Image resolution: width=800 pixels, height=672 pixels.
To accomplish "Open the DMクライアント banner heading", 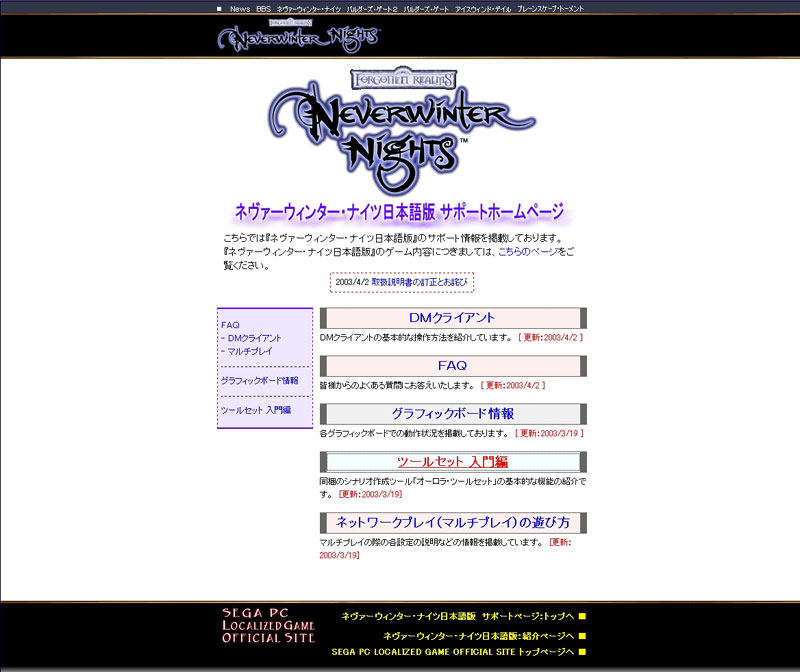I will pyautogui.click(x=452, y=318).
